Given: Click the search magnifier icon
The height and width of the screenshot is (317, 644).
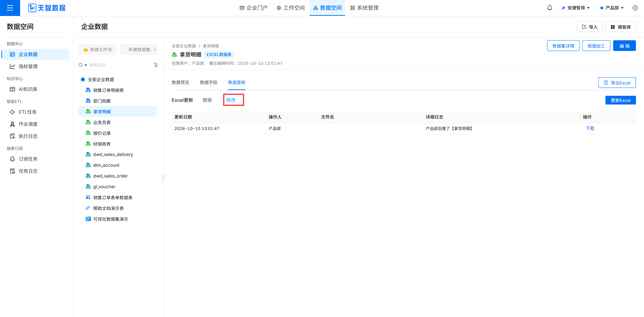Looking at the screenshot, I should [81, 65].
